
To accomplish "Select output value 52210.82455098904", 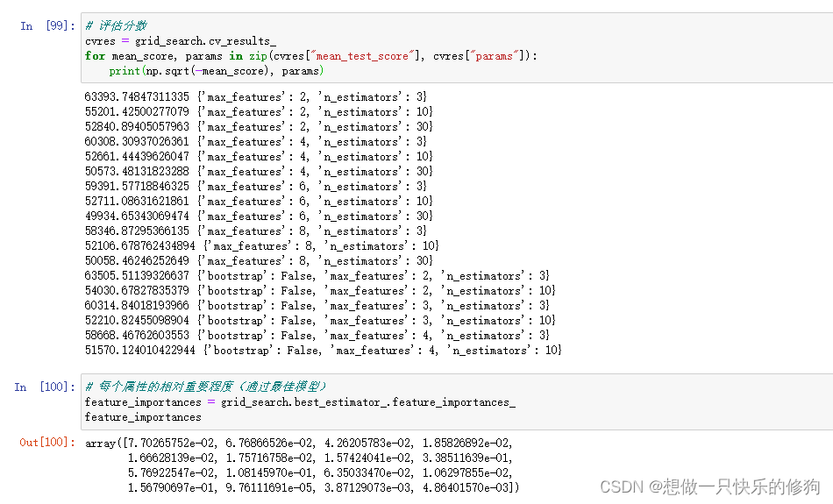I will click(x=137, y=320).
